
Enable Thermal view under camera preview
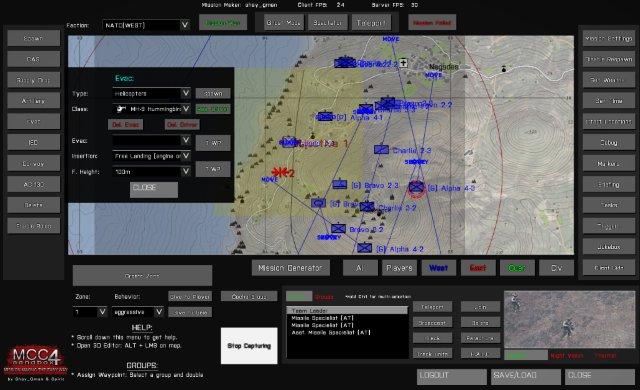(x=605, y=356)
